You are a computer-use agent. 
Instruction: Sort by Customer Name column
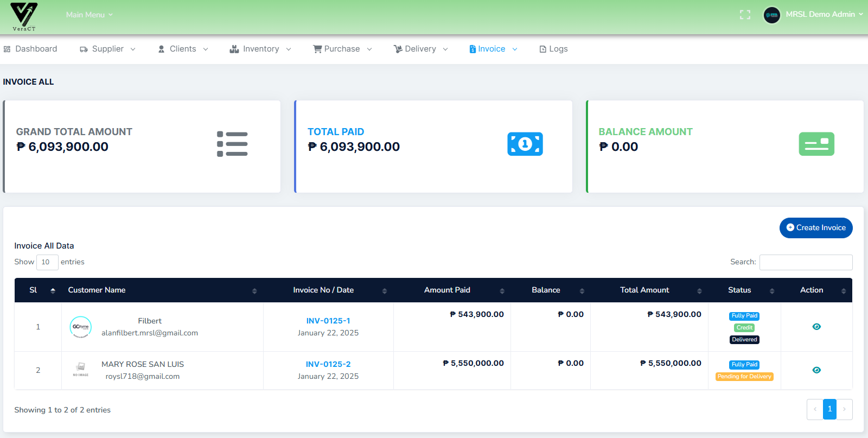click(x=162, y=290)
